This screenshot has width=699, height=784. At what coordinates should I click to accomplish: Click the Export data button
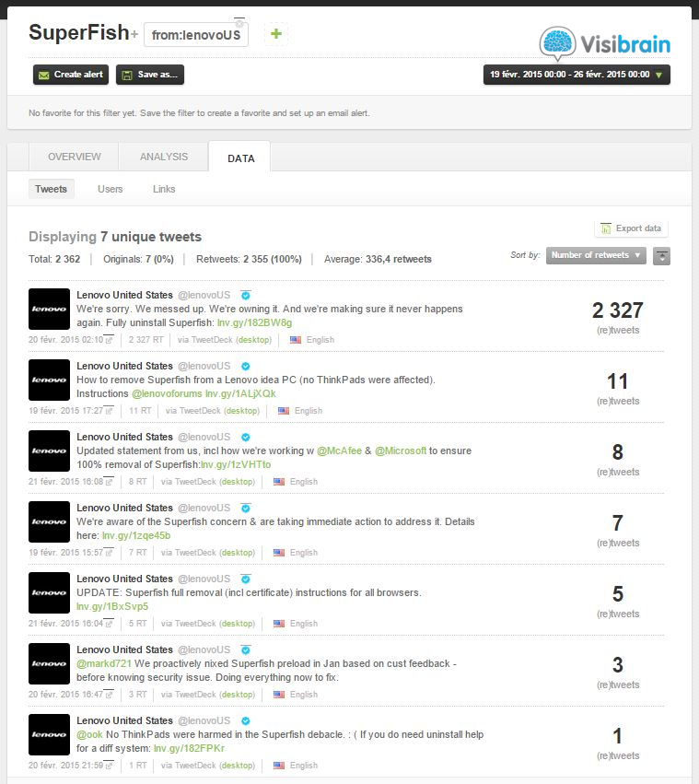631,228
